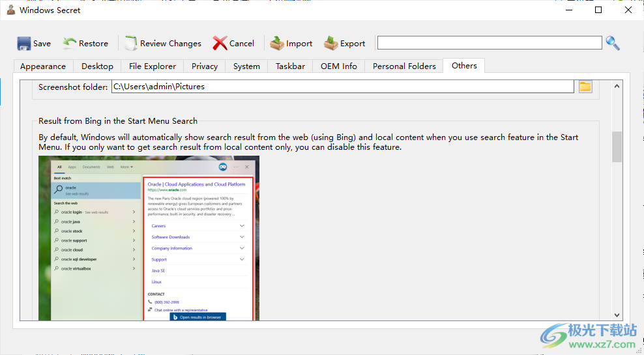The width and height of the screenshot is (644, 355).
Task: Click the scroll down arrow of the panel
Action: click(617, 315)
